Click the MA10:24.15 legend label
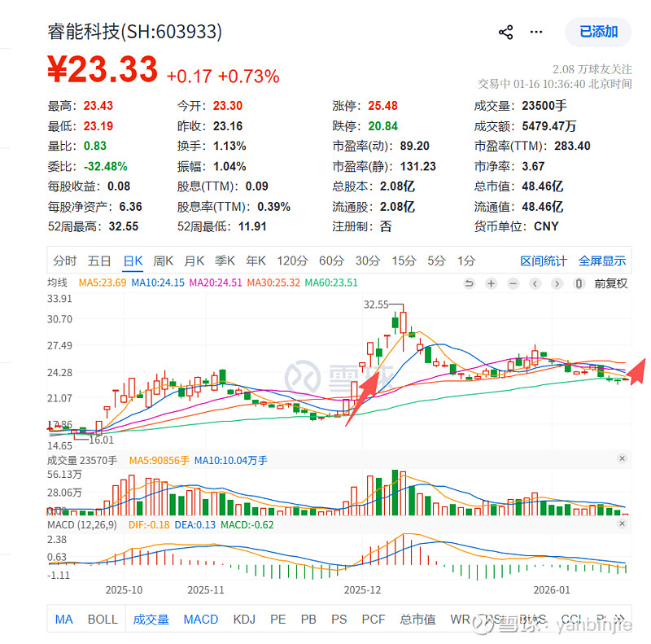Image resolution: width=651 pixels, height=644 pixels. [158, 283]
